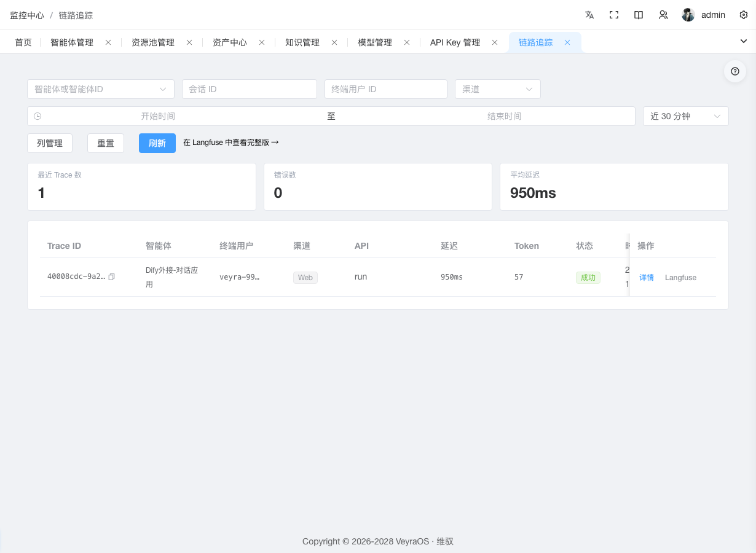Open the 渠道 filter dropdown
Screen dimensions: 756x553
[498, 89]
